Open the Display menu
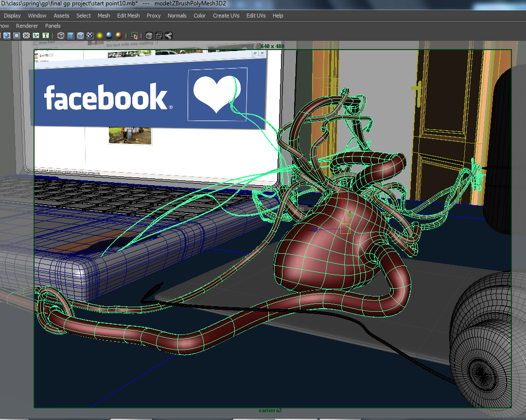The image size is (526, 420). pyautogui.click(x=12, y=16)
